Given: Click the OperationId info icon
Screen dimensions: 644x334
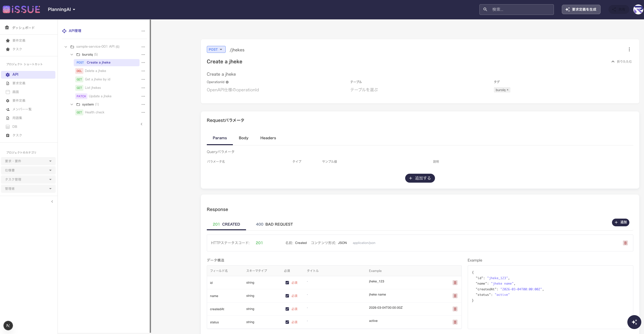Looking at the screenshot, I should coord(227,82).
